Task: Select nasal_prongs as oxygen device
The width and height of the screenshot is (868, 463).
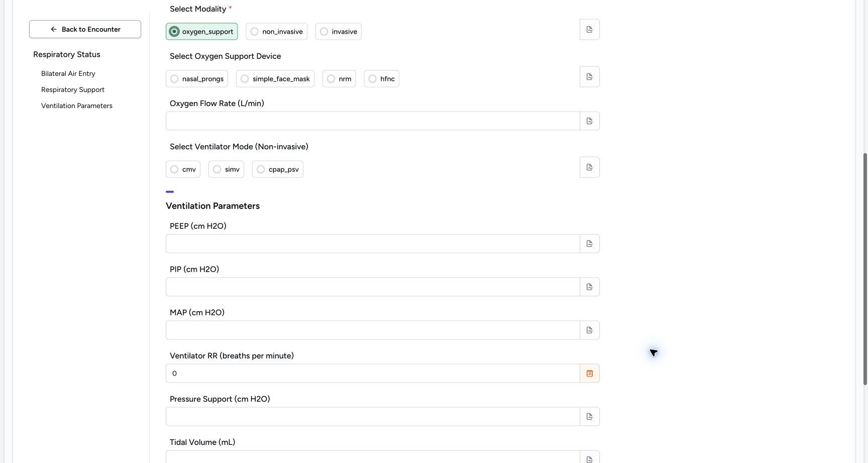Action: point(197,79)
